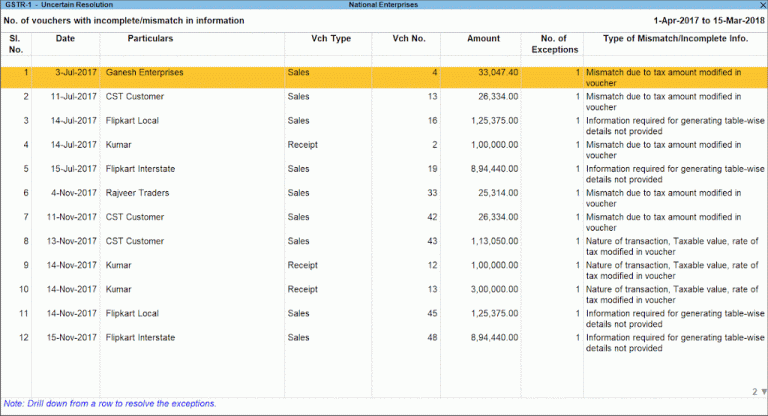Image resolution: width=768 pixels, height=416 pixels.
Task: Click Receipt type in Sl. No. 9 row
Action: pyautogui.click(x=303, y=265)
